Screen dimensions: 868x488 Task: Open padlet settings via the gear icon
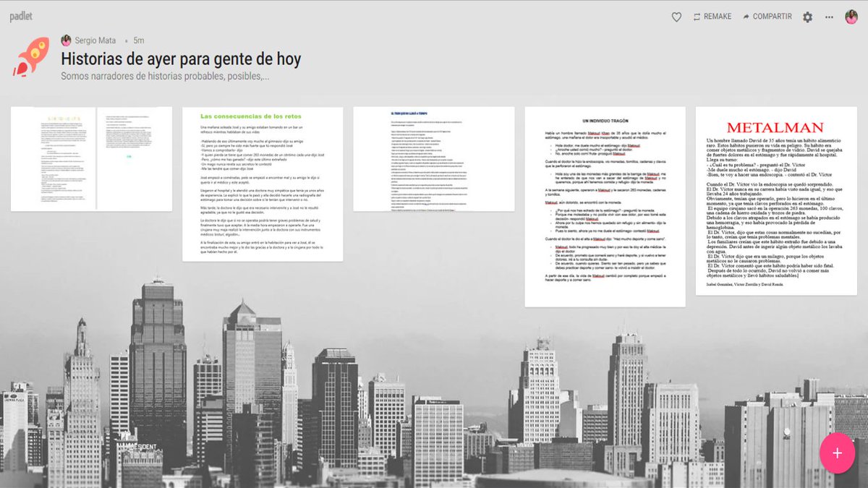(x=807, y=17)
